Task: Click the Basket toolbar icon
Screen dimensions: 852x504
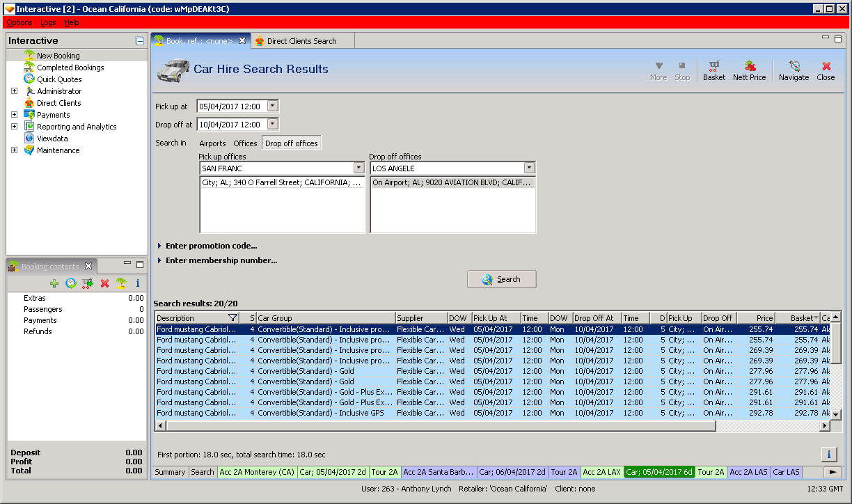Action: (x=713, y=70)
